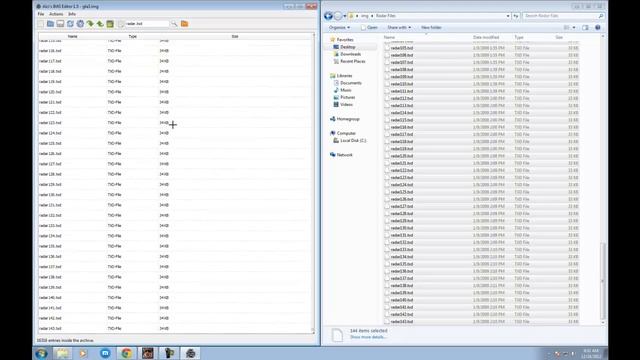
Task: Click the blue refresh arrows icon in IMG Editor
Action: click(70, 24)
